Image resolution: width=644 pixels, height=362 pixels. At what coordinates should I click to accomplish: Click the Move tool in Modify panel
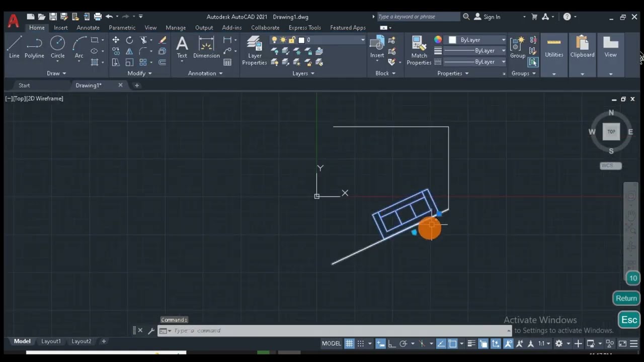pyautogui.click(x=116, y=40)
